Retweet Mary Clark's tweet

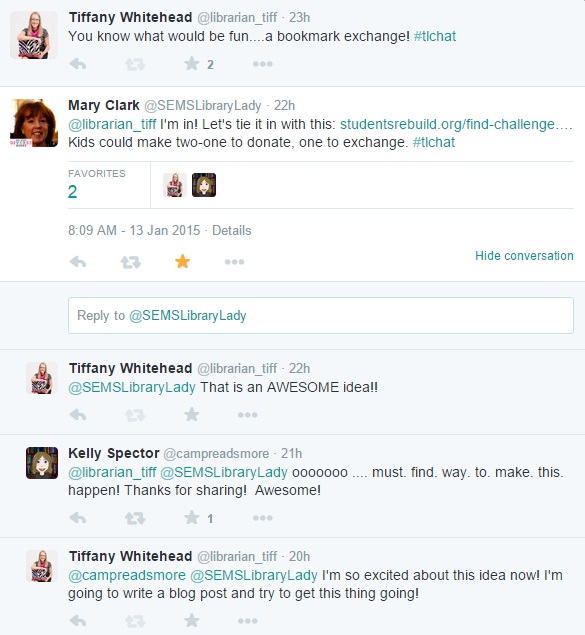(x=130, y=262)
